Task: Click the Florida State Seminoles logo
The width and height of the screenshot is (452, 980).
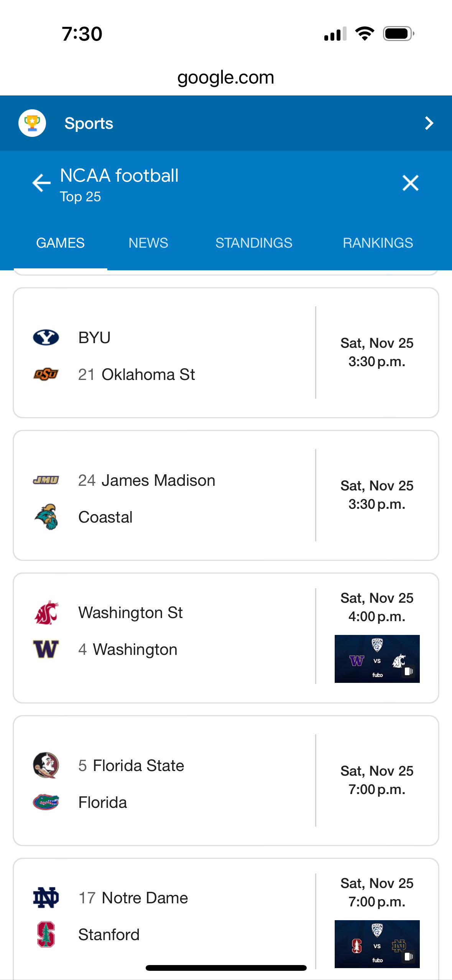Action: click(46, 765)
